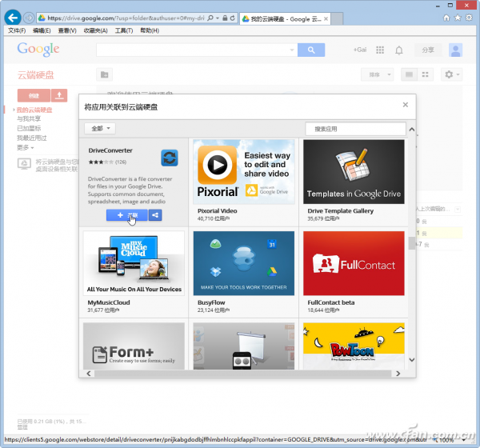Open the BusyFlow app thumbnail
The image size is (480, 448).
point(244,263)
